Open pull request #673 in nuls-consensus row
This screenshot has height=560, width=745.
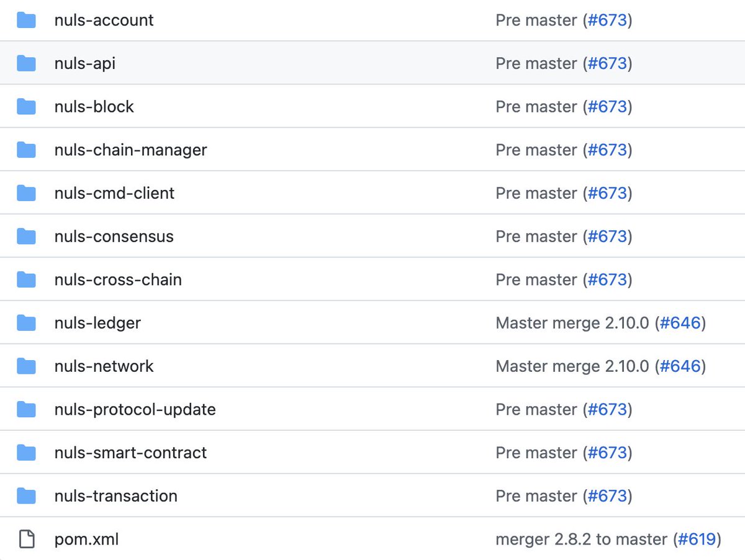[607, 237]
